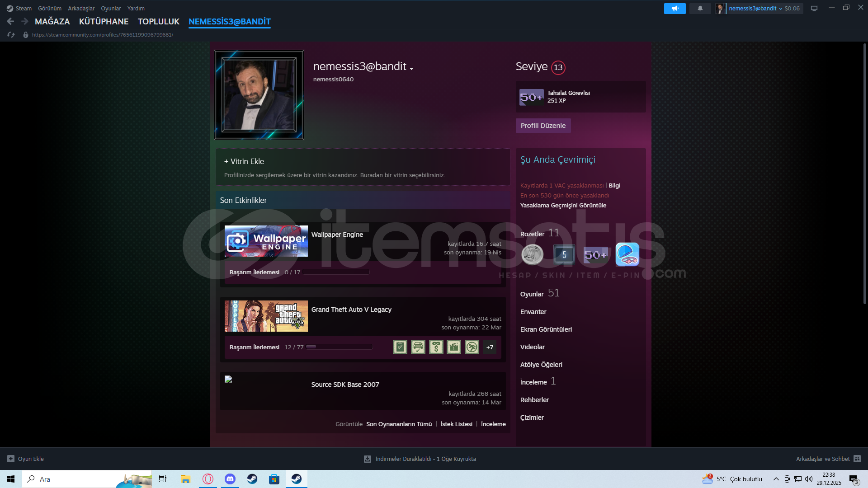Click the announcements megaphone icon
The height and width of the screenshot is (488, 868).
pos(675,9)
